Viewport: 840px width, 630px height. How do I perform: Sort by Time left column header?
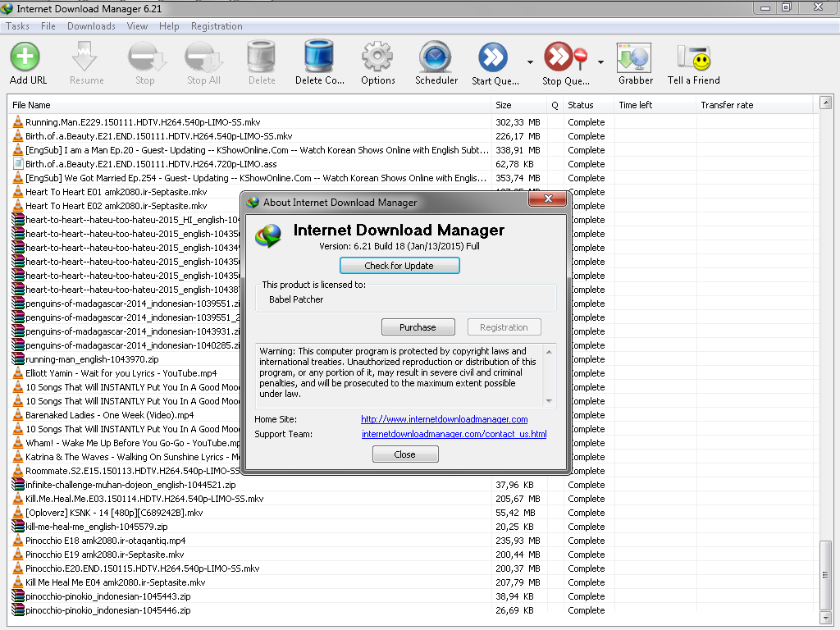(x=655, y=105)
